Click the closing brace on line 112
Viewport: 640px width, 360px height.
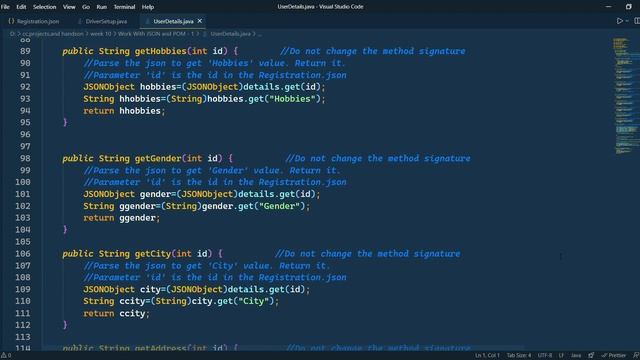65,325
